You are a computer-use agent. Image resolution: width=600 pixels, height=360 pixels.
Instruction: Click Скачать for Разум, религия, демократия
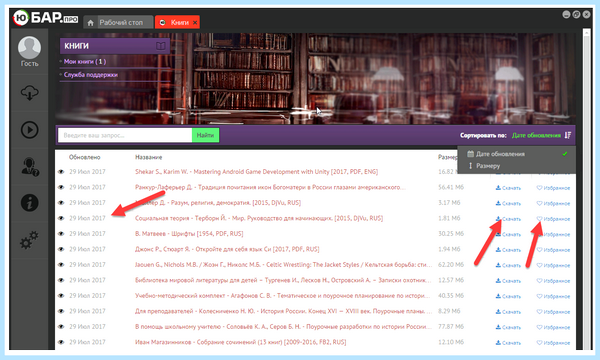point(508,204)
